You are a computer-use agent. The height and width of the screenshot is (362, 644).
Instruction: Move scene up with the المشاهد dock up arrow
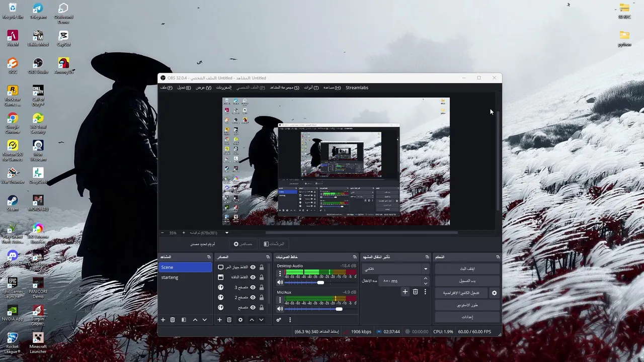[x=195, y=320]
